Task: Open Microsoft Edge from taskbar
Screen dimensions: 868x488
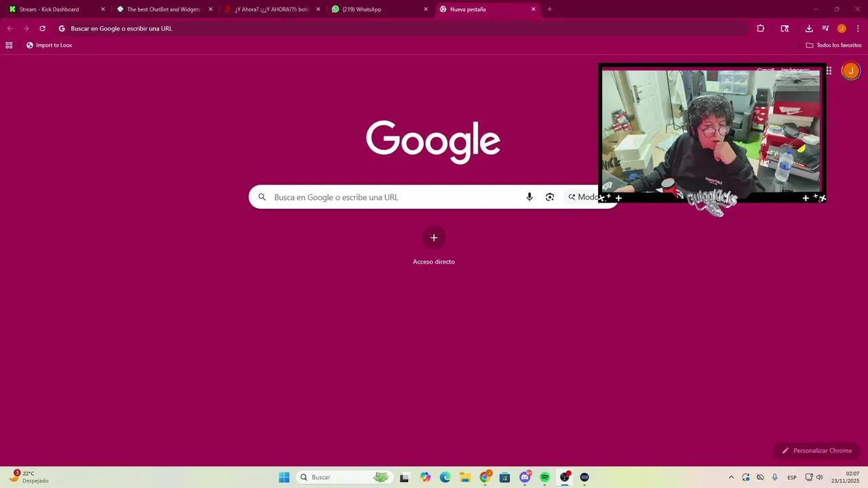Action: (445, 477)
